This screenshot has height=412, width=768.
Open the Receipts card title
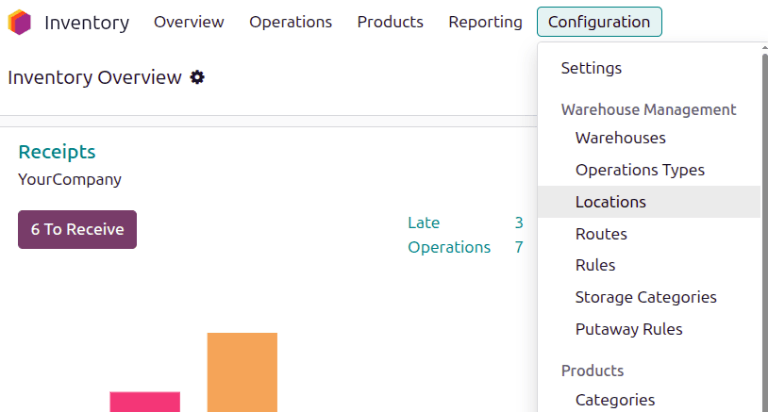[x=57, y=152]
